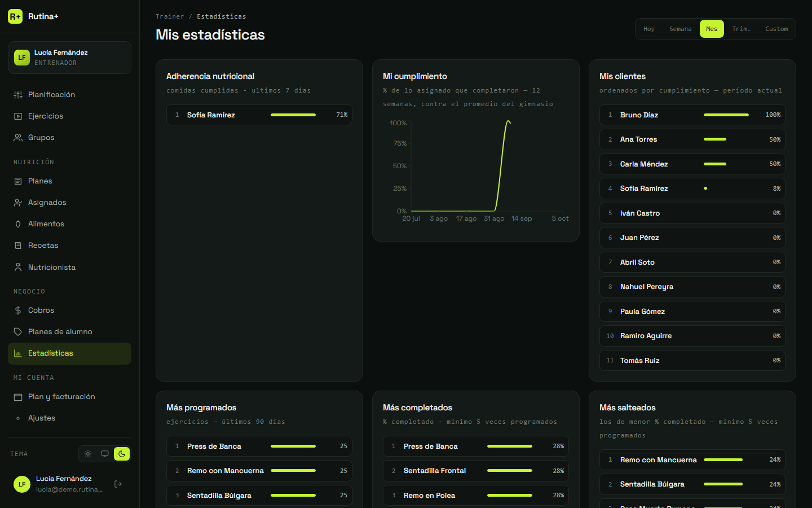Click Press de Banca in Más programados
The width and height of the screenshot is (812, 508).
(259, 446)
